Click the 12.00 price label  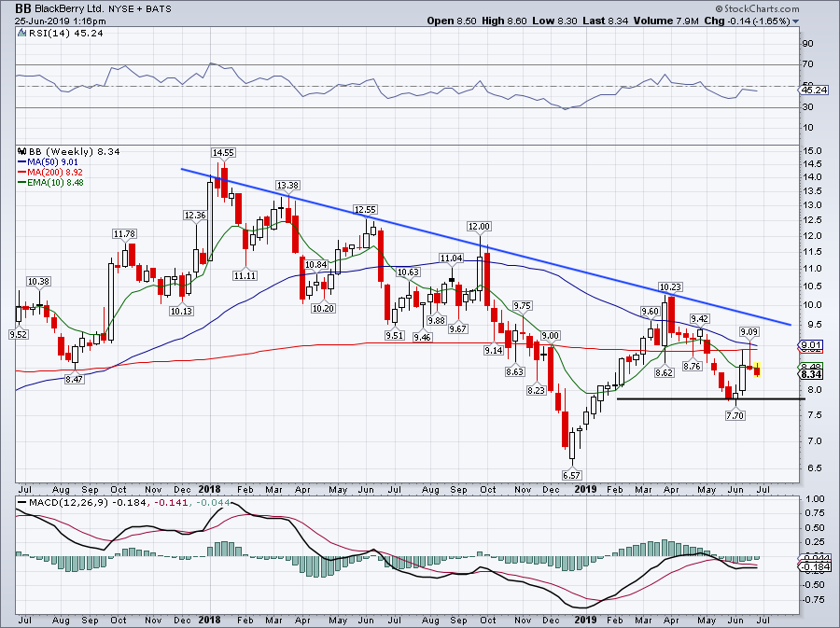coord(479,227)
